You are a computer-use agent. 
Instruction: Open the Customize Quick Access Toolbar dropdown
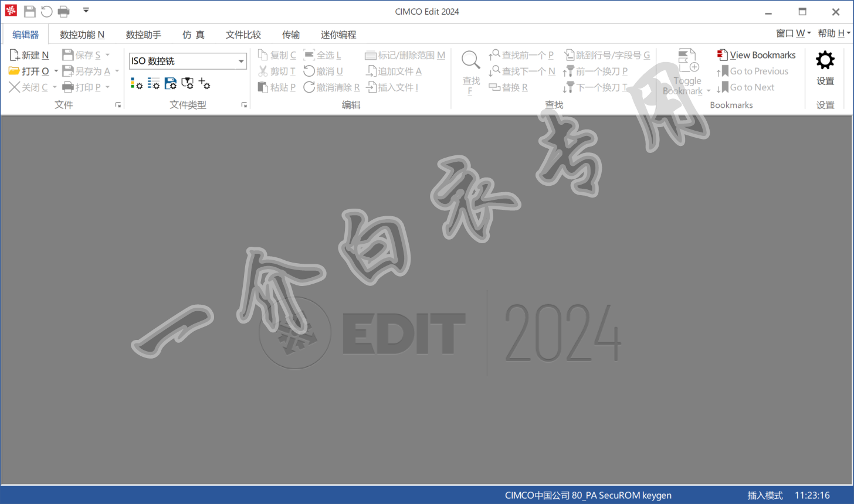86,11
